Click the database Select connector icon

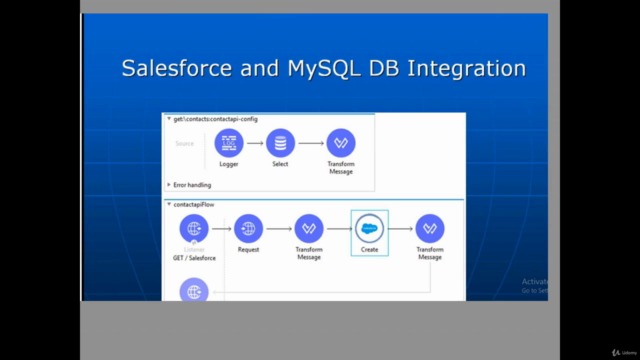coord(280,143)
